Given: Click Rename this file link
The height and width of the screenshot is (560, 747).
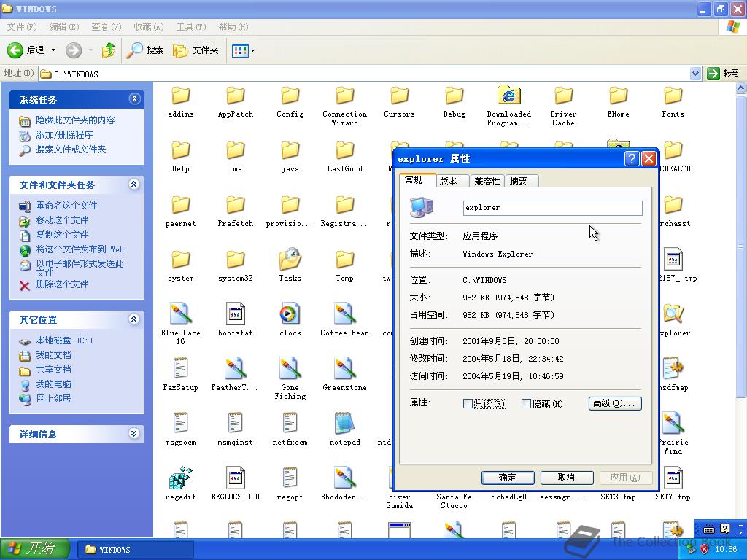Looking at the screenshot, I should click(x=66, y=205).
